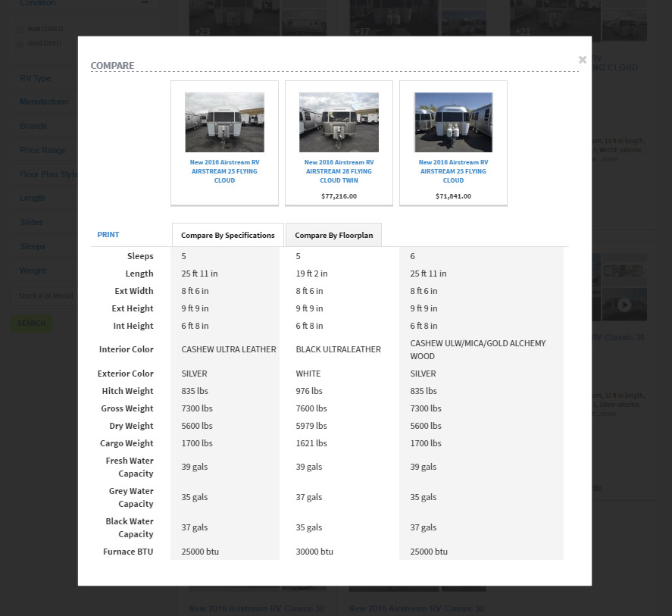Open first Airstream 25 Flying Cloud title link
Viewport: 672px width, 616px height.
[224, 171]
